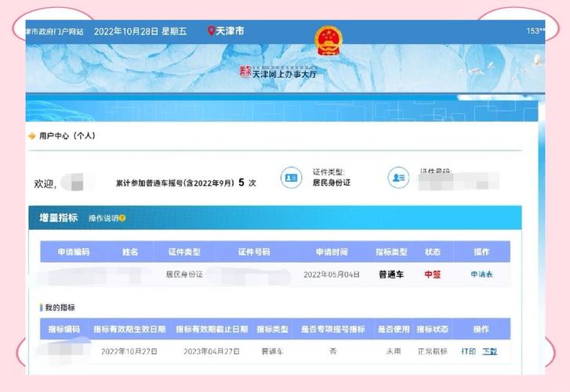Screen dimensions: 570x392
Task: Click the 未用 usage cell
Action: tap(394, 351)
